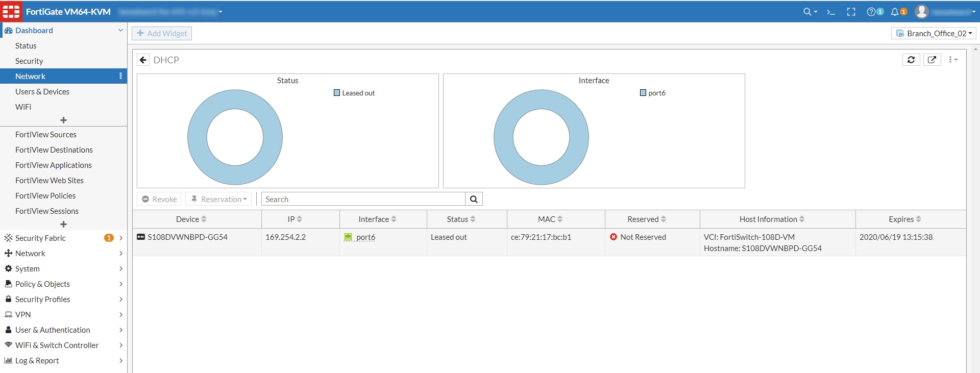
Task: Refresh the DHCP widget
Action: coord(911,60)
